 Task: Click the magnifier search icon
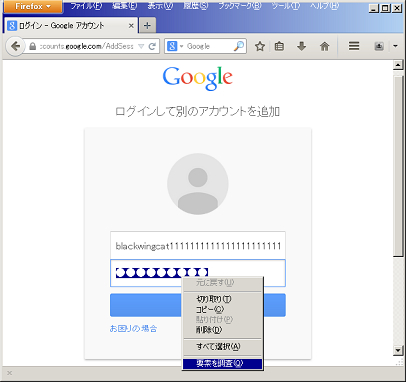click(239, 46)
